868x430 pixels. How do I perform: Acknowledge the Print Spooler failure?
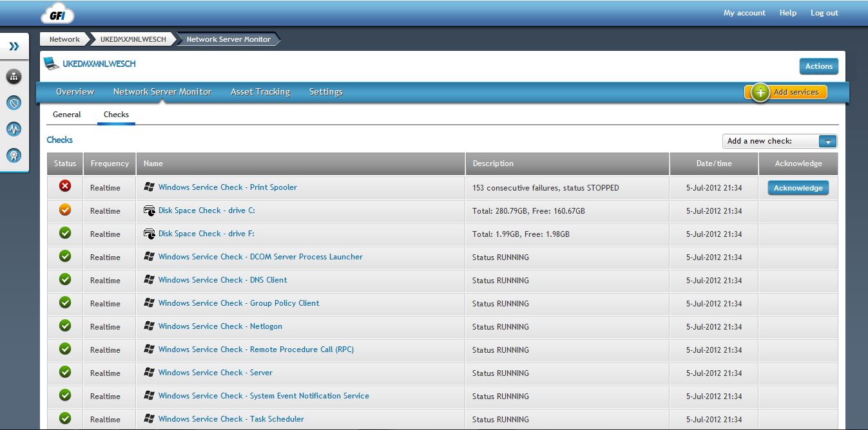tap(798, 188)
